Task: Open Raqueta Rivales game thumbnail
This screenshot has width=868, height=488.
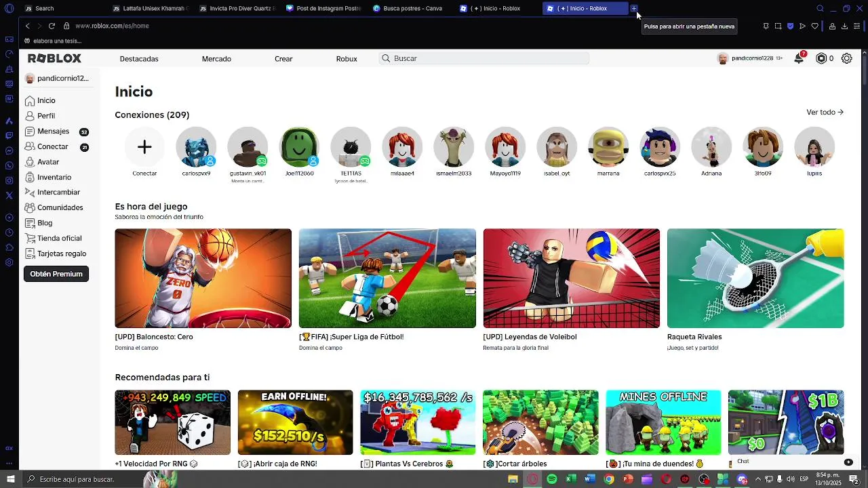Action: pos(755,279)
